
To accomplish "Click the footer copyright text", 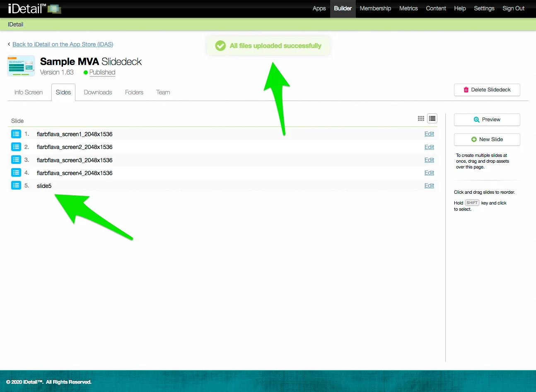I will (x=49, y=382).
